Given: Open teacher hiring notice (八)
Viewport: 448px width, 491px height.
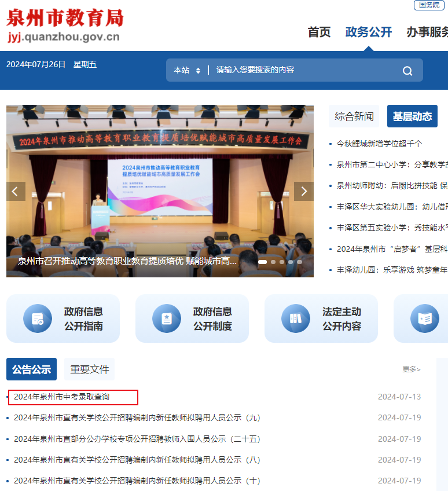Looking at the screenshot, I should (137, 460).
